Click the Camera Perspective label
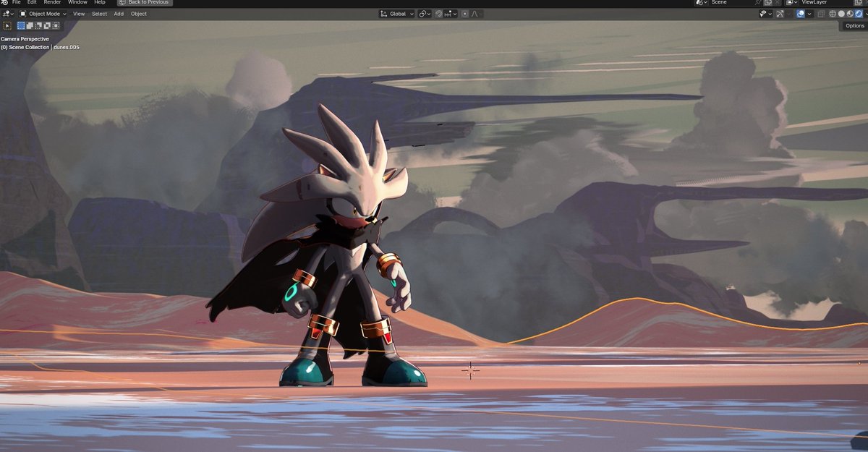868x452 pixels. [x=25, y=39]
